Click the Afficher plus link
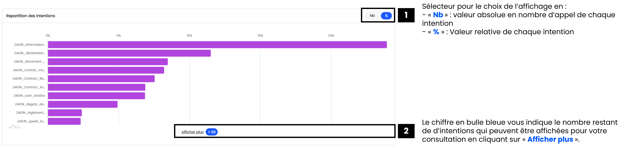Image resolution: width=644 pixels, height=148 pixels. [192, 132]
